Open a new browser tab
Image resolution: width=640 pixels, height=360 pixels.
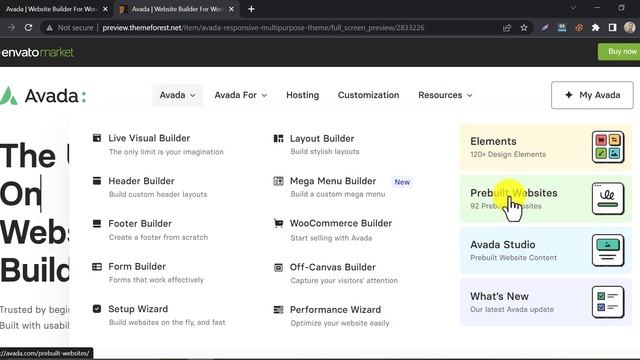(251, 9)
